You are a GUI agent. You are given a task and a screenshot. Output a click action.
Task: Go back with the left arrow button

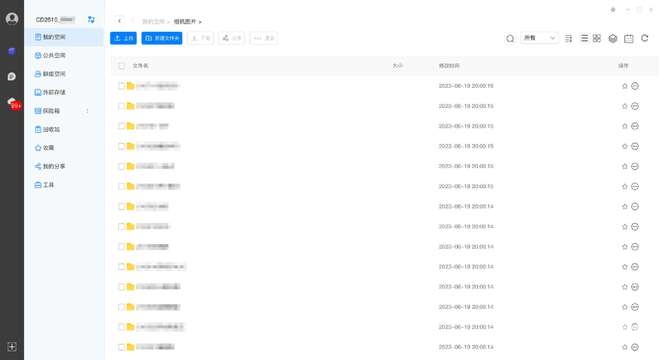[x=120, y=21]
